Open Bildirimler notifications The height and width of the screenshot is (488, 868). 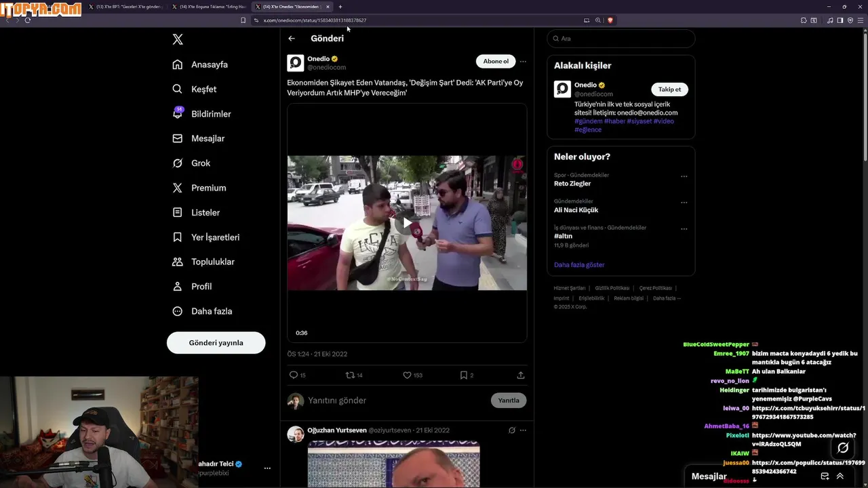click(x=201, y=114)
